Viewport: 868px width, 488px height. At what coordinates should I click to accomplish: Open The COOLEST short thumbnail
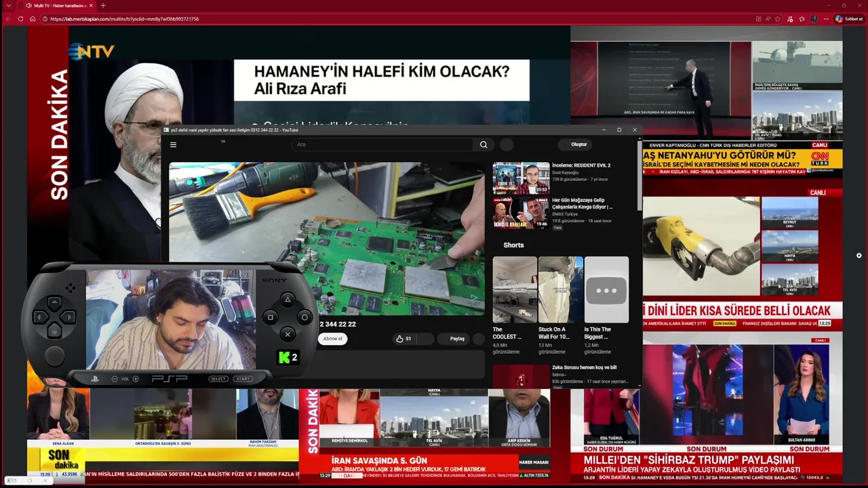point(515,289)
